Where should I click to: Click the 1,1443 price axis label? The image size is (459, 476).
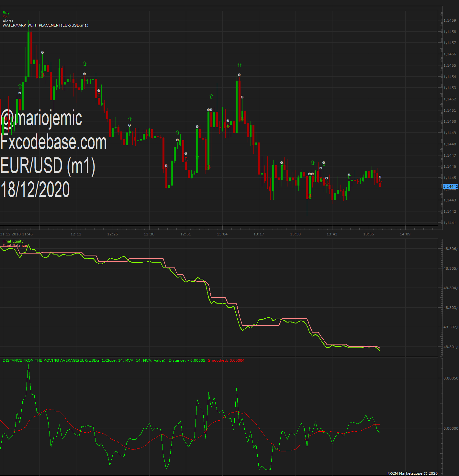450,200
